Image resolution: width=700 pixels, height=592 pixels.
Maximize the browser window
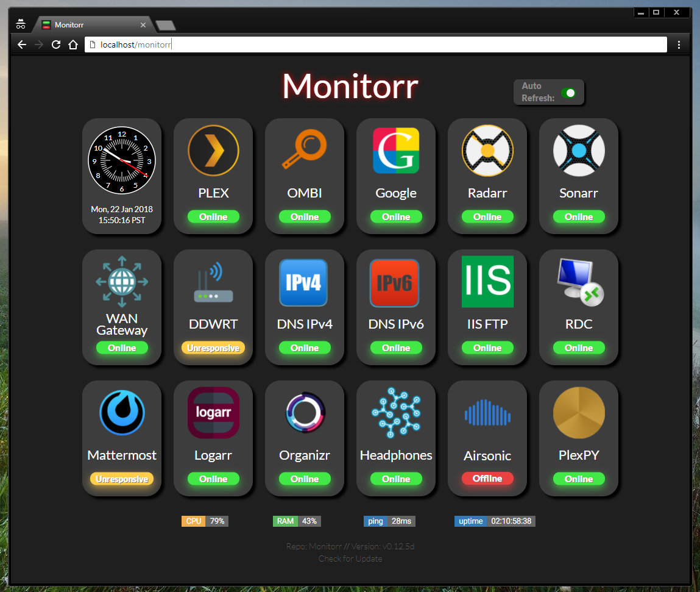point(656,13)
